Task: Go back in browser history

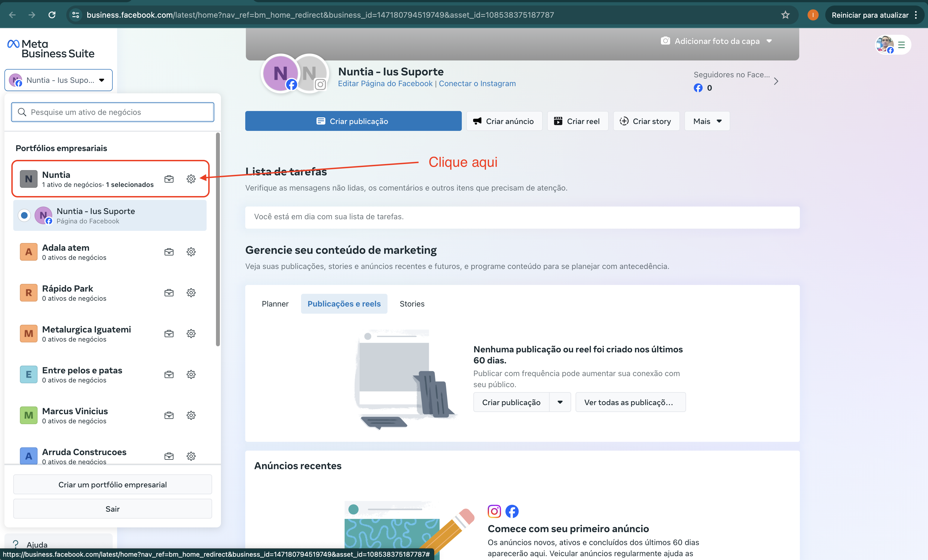Action: 12,15
